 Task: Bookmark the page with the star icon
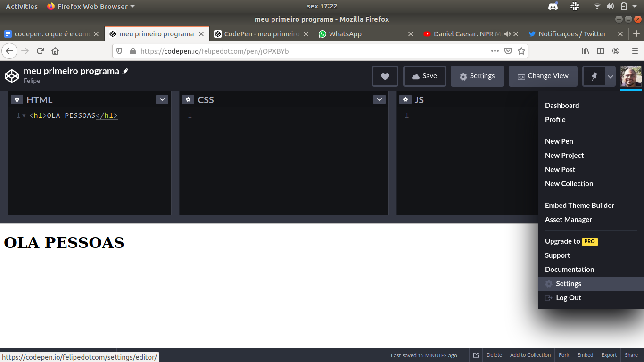(x=521, y=50)
